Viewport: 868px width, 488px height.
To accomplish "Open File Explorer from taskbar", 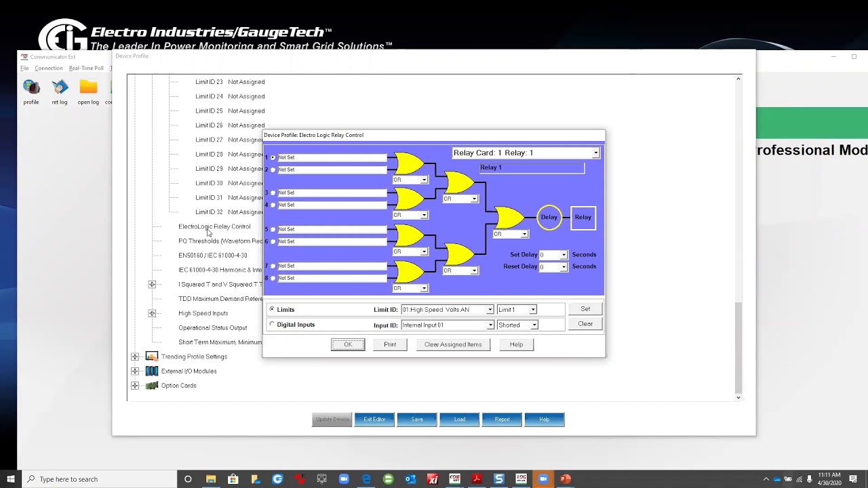I will [x=211, y=479].
